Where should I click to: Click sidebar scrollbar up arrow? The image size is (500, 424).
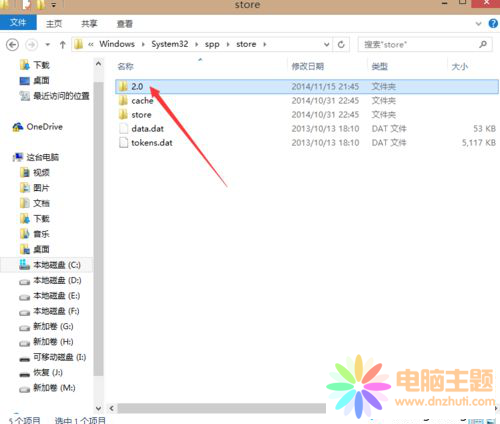pos(98,63)
